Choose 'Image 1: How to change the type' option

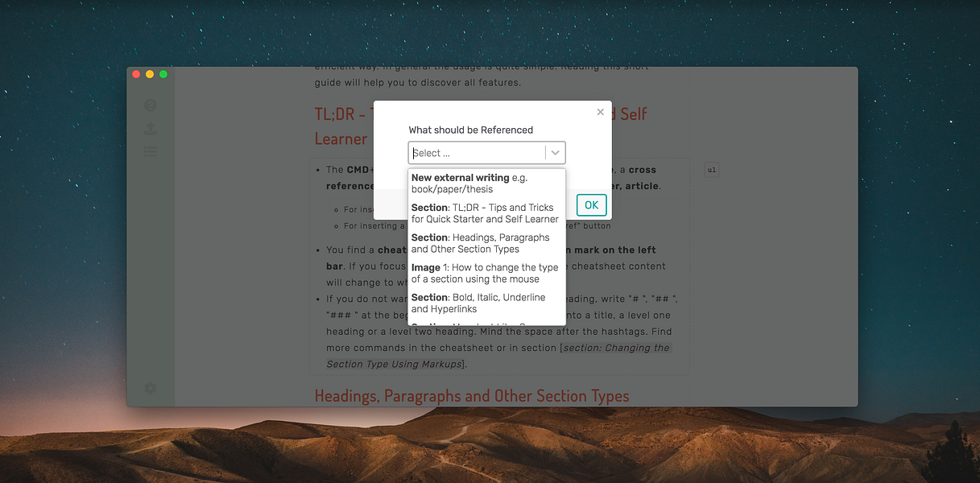[487, 273]
